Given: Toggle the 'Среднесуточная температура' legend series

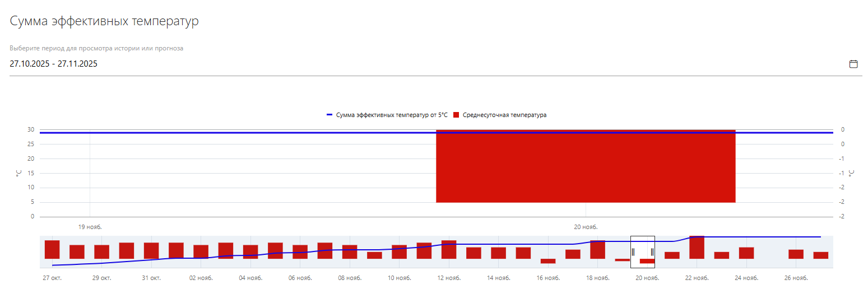Looking at the screenshot, I should [x=504, y=115].
